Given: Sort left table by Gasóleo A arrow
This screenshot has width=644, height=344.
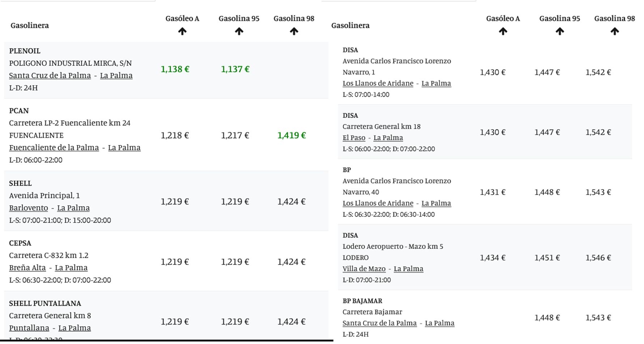Looking at the screenshot, I should 182,32.
